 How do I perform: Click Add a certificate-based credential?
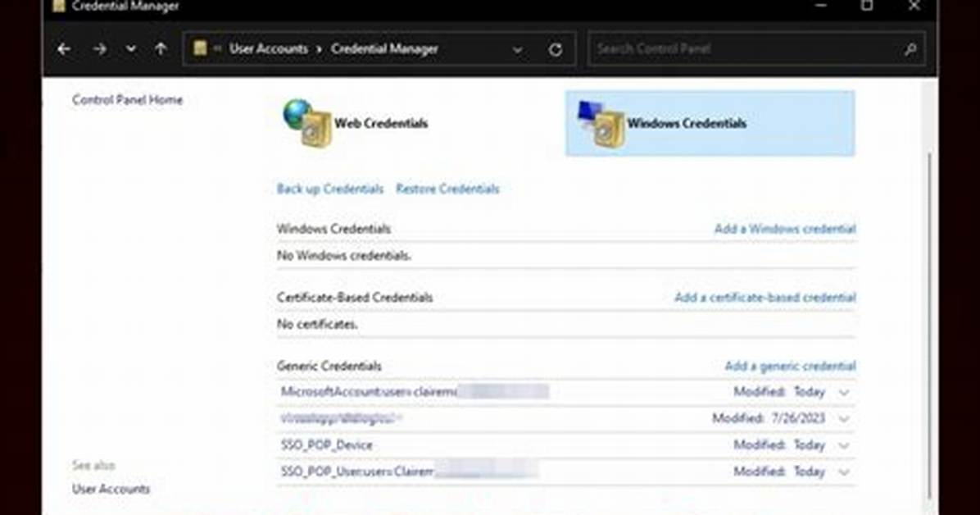[x=765, y=297]
